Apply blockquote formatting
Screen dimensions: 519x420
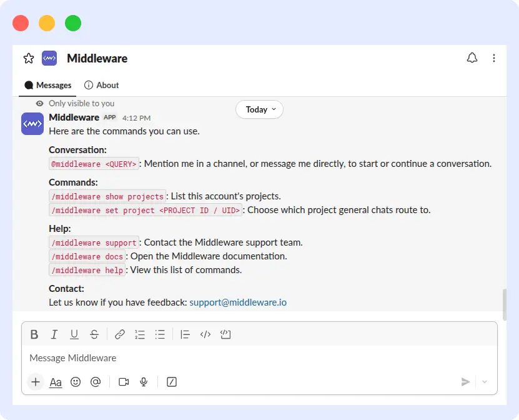(x=185, y=334)
